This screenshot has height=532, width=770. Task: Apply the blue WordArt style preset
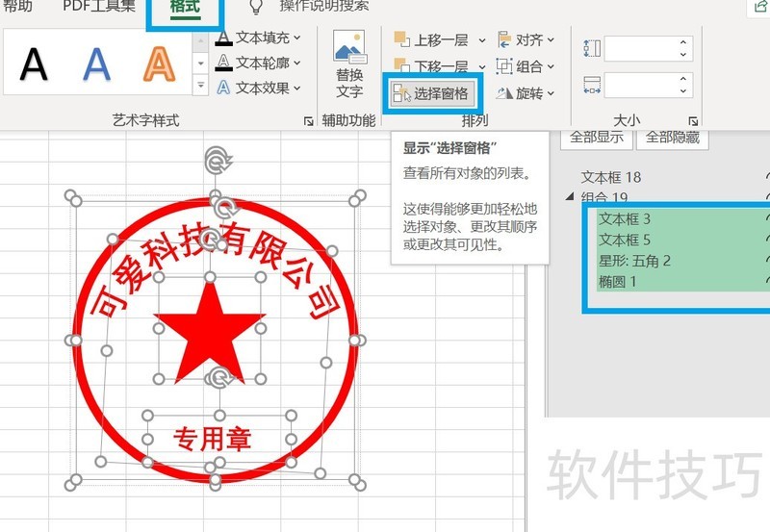pos(97,63)
